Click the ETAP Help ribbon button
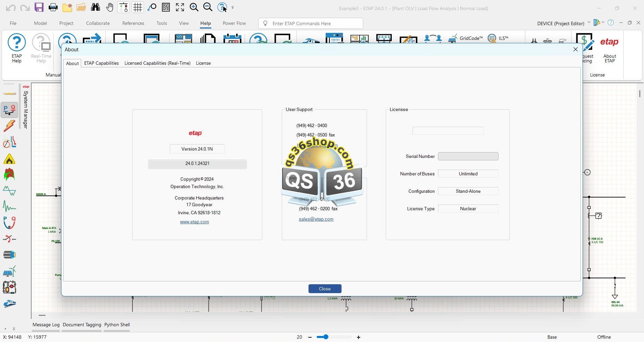Image resolution: width=644 pixels, height=342 pixels. pos(17,48)
